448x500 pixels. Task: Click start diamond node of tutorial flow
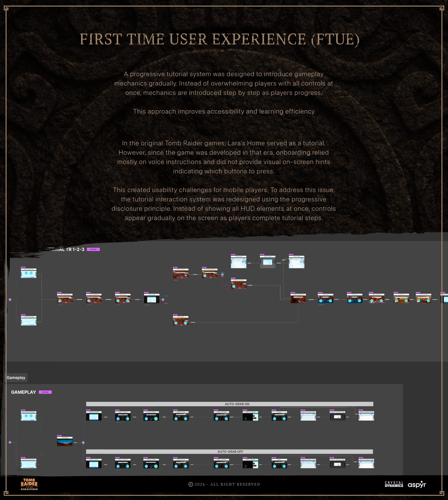tap(10, 299)
